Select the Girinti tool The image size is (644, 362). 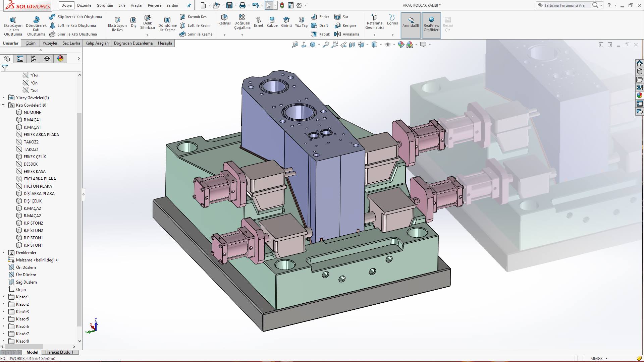pos(286,22)
